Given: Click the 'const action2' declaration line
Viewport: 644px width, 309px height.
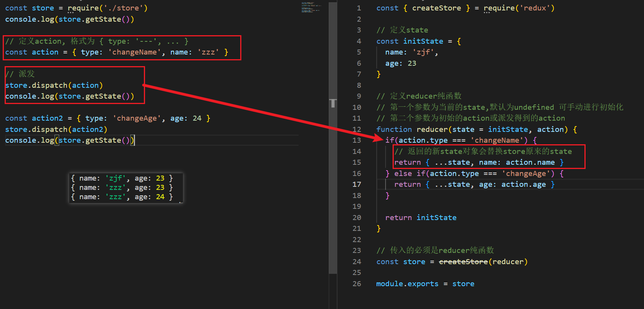Looking at the screenshot, I should tap(108, 118).
